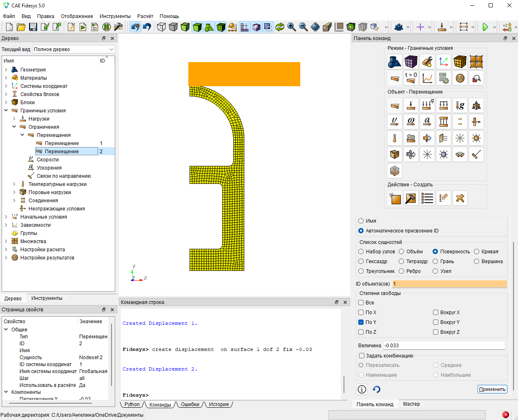Screen dimensions: 518x420
Task: Collapse the Граничные условия tree node
Action: tap(6, 111)
